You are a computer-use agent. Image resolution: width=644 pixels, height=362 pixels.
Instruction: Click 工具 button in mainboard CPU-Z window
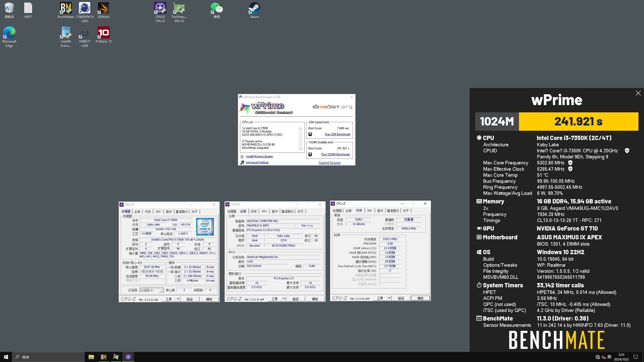click(x=275, y=299)
